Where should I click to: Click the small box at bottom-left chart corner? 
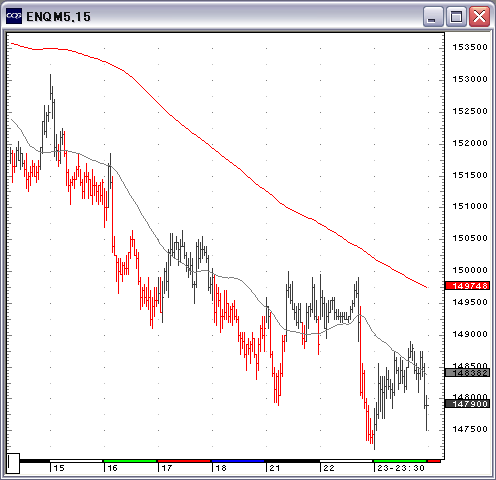tap(13, 463)
